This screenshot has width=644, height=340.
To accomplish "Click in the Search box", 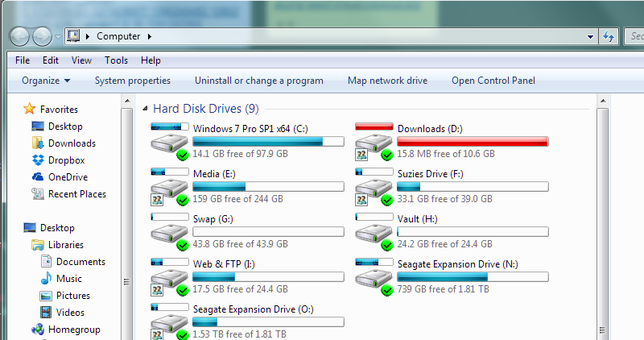I will coord(634,36).
